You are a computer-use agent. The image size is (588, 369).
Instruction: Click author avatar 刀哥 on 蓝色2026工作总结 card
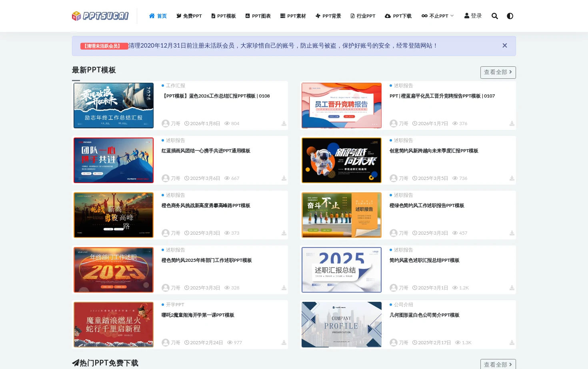[x=166, y=124]
